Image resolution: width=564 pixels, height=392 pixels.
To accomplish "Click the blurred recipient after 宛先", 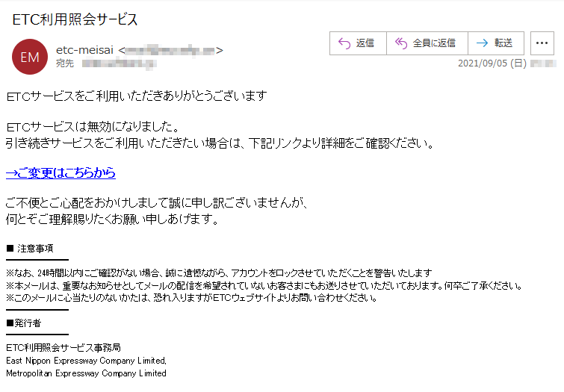I will (x=119, y=64).
